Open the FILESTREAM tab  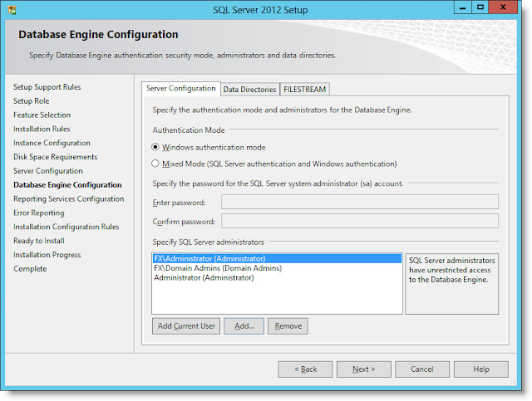[x=305, y=90]
